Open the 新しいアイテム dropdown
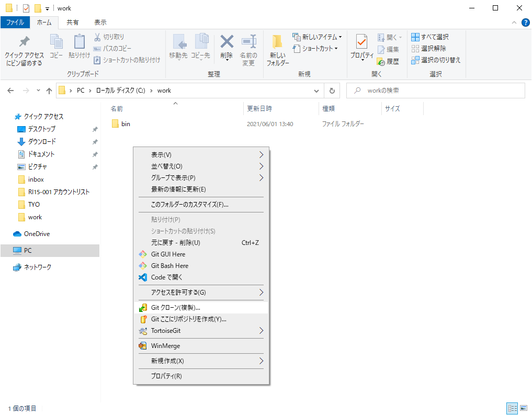 click(x=318, y=37)
